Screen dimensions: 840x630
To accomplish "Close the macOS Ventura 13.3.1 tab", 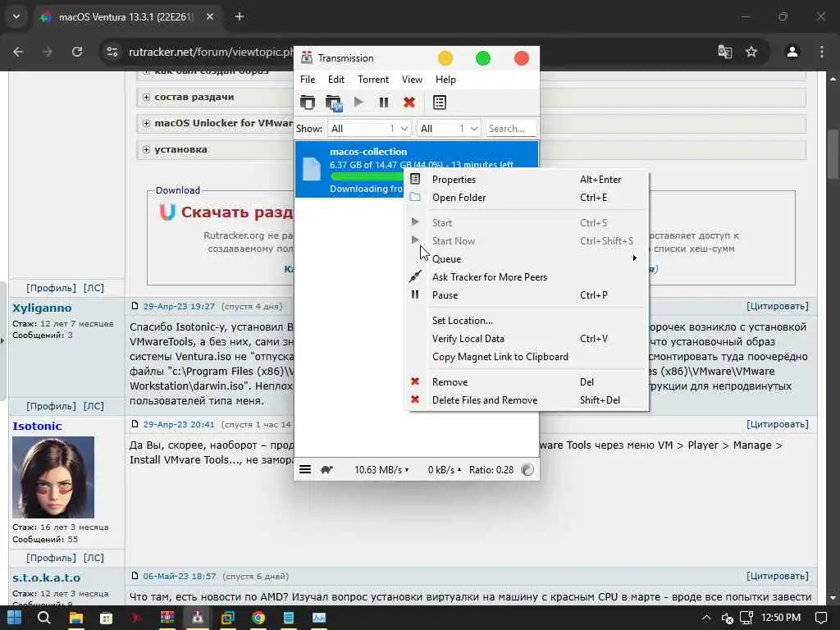I will click(x=210, y=16).
